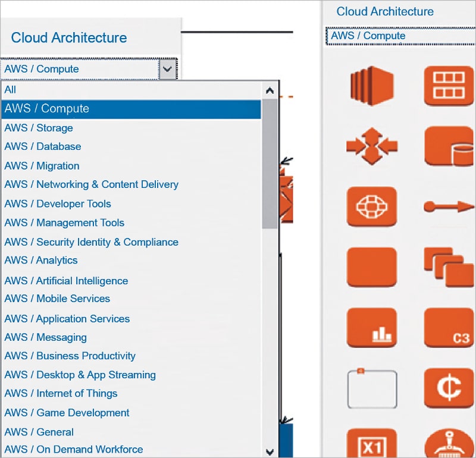Select the C3 instance icon
Screen dimensions: 476x458
(x=449, y=327)
